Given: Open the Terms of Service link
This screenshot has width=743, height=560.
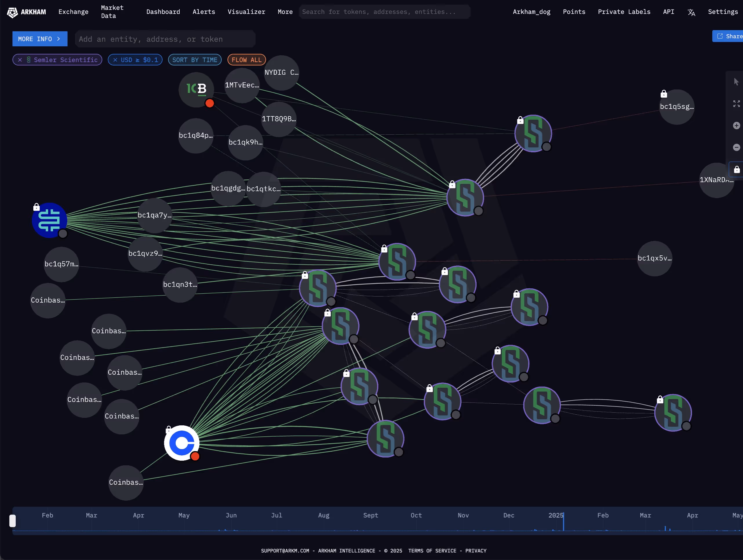Looking at the screenshot, I should click(x=432, y=551).
